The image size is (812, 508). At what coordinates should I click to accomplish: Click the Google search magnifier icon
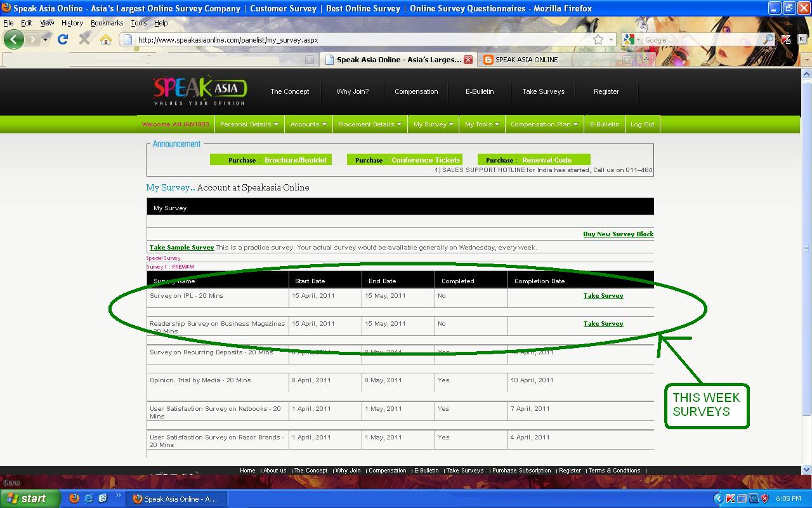(768, 39)
